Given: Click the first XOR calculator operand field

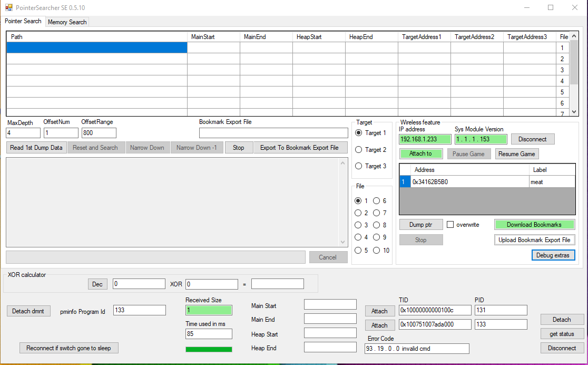Looking at the screenshot, I should 139,284.
